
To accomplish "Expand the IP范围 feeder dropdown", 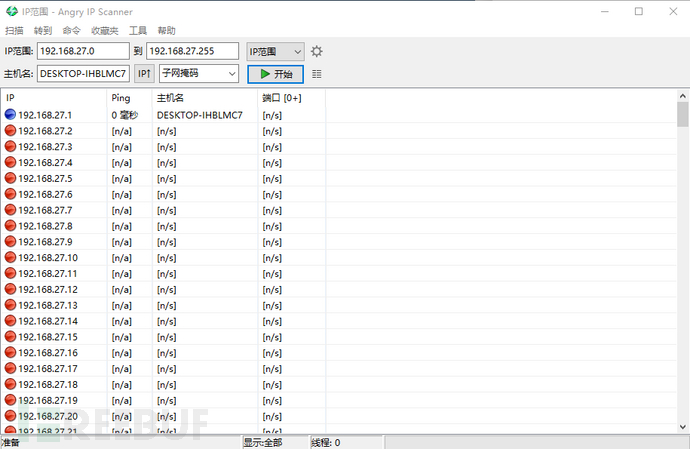I will (275, 52).
